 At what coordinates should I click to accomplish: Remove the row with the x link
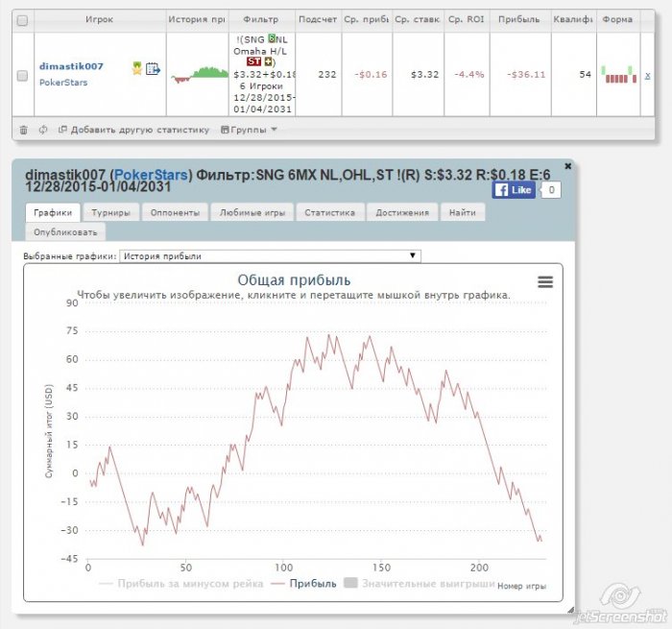tap(647, 76)
